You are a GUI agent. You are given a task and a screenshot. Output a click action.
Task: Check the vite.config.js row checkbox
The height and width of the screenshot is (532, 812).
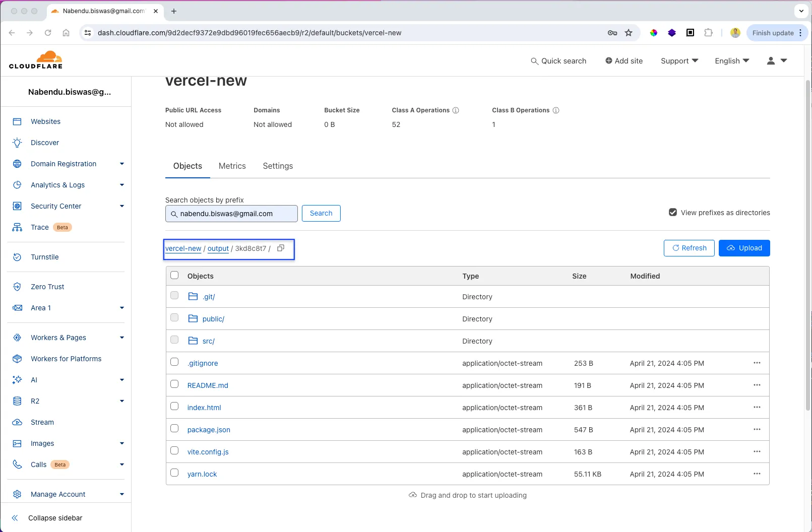[174, 450]
